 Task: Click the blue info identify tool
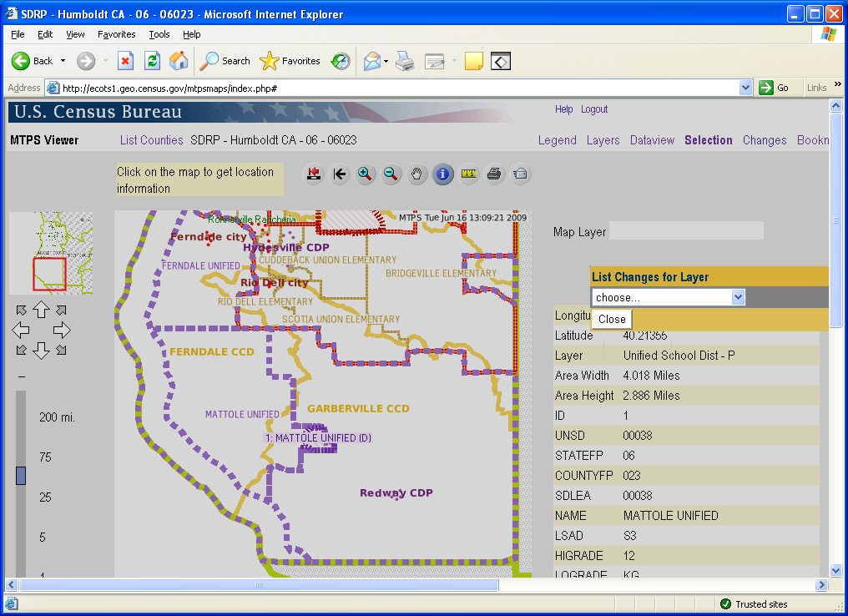[442, 174]
